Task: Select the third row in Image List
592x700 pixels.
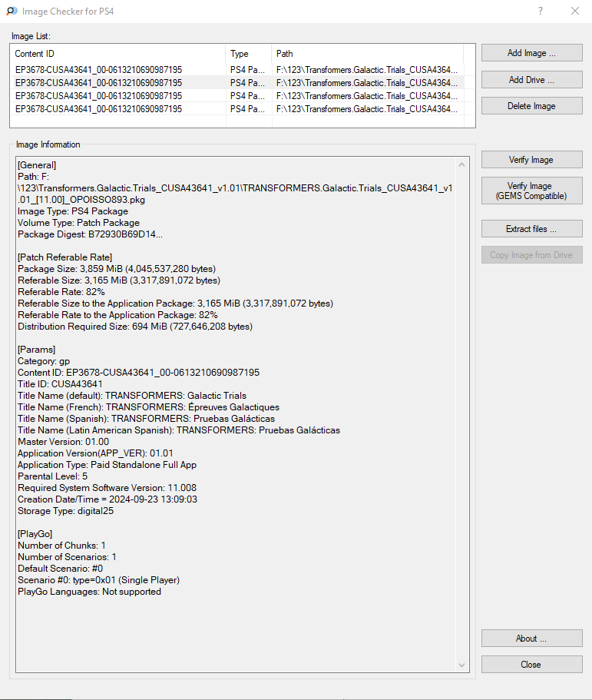Action: pyautogui.click(x=236, y=95)
